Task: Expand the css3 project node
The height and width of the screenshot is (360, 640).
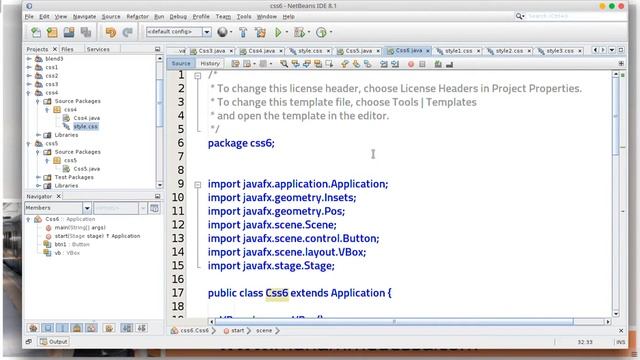Action: (29, 84)
